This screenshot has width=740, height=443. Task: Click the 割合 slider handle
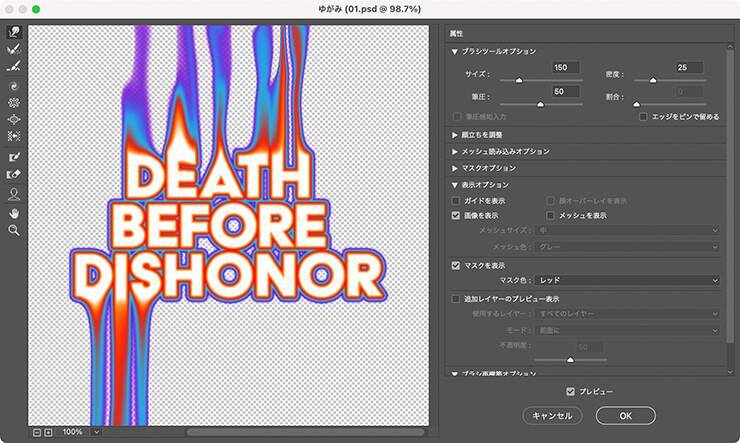pos(636,104)
